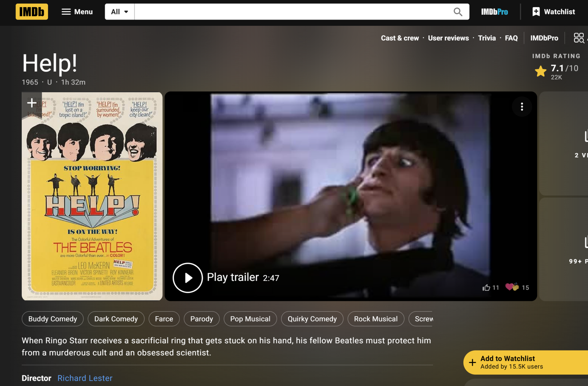Click the "Play trailer" label text

(x=233, y=277)
